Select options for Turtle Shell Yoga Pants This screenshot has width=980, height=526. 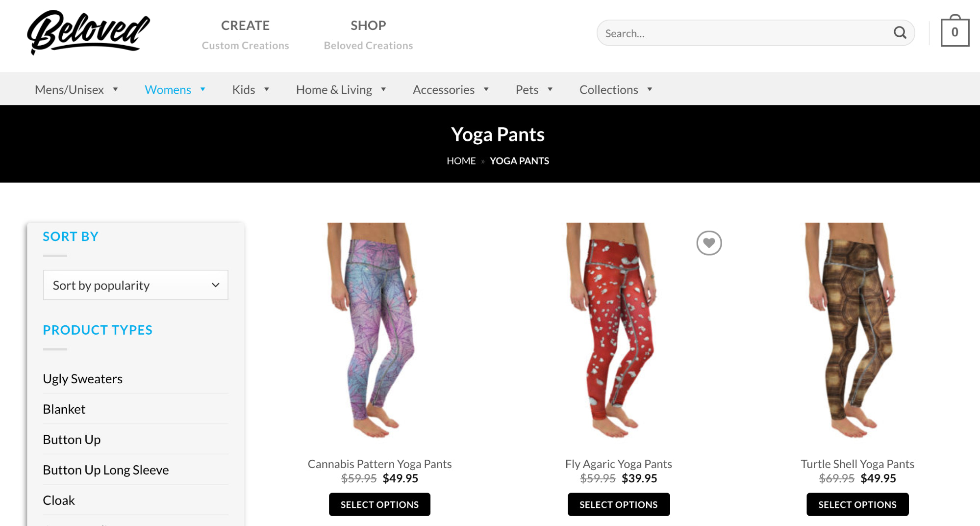(857, 504)
